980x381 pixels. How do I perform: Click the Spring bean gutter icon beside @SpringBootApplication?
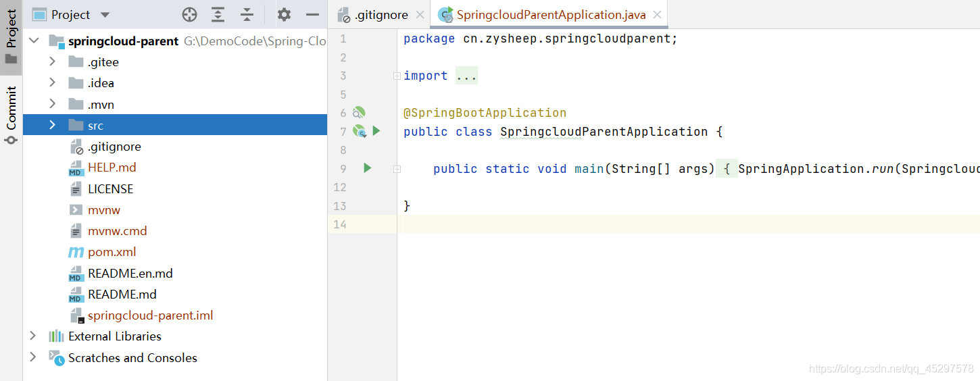[x=359, y=113]
